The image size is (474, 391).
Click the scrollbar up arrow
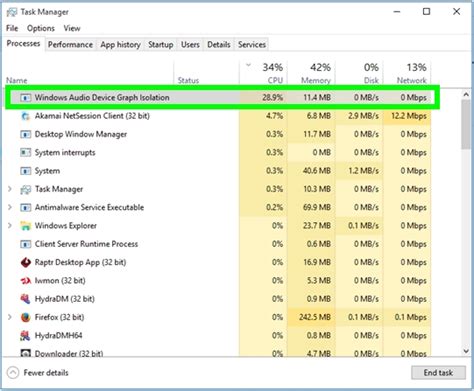pos(466,94)
